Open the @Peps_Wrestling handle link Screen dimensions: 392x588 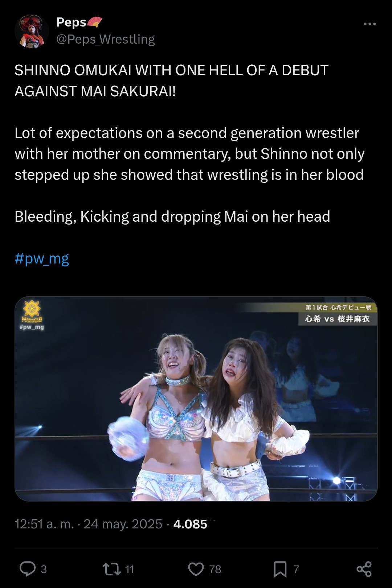pos(106,39)
